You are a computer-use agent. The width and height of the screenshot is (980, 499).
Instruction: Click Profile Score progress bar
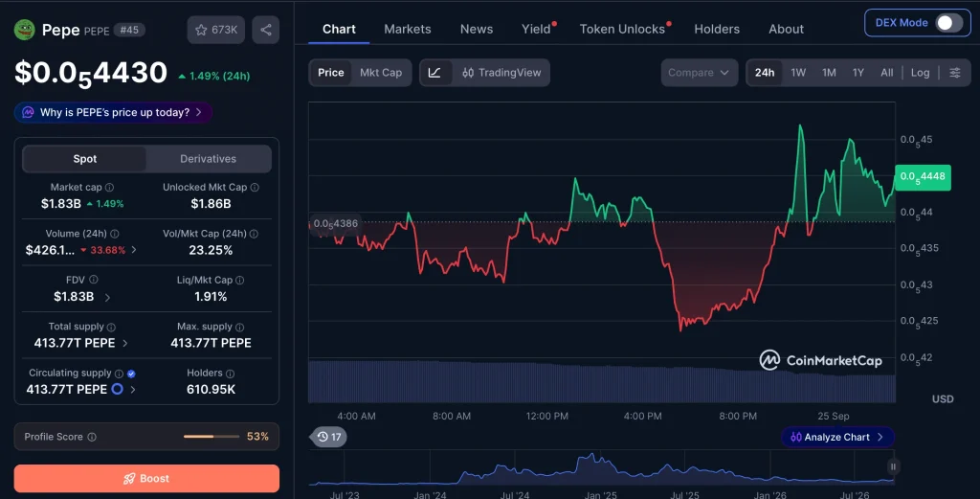tap(212, 437)
